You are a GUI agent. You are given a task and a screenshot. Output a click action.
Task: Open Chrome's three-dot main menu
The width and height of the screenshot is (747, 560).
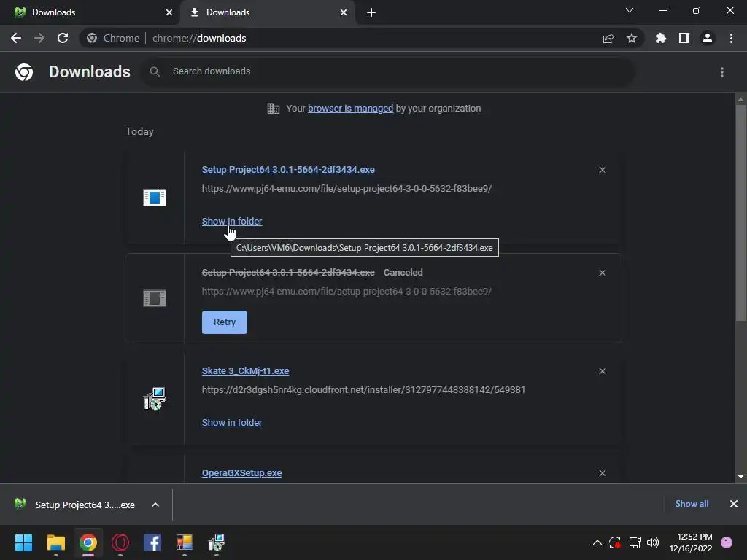[x=731, y=38]
